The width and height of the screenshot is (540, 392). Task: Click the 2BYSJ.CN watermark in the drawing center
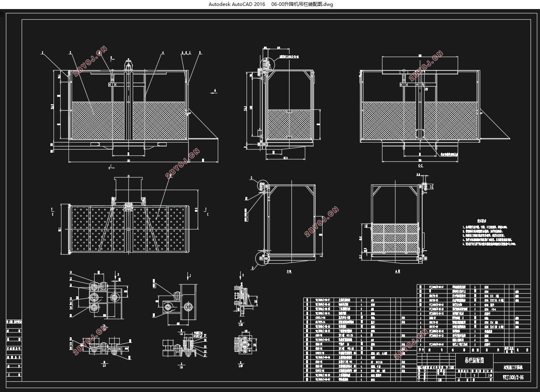tap(183, 163)
